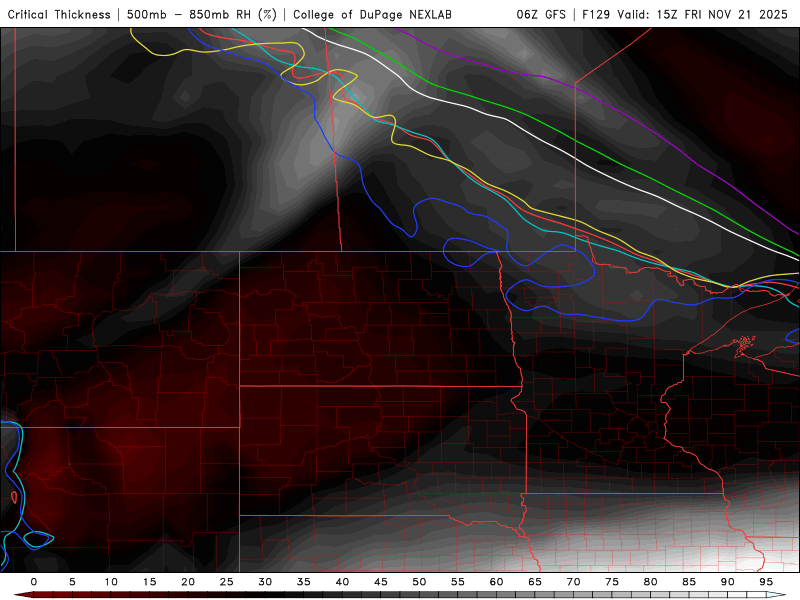
Task: Click the colorbar label "35"
Action: pyautogui.click(x=304, y=582)
